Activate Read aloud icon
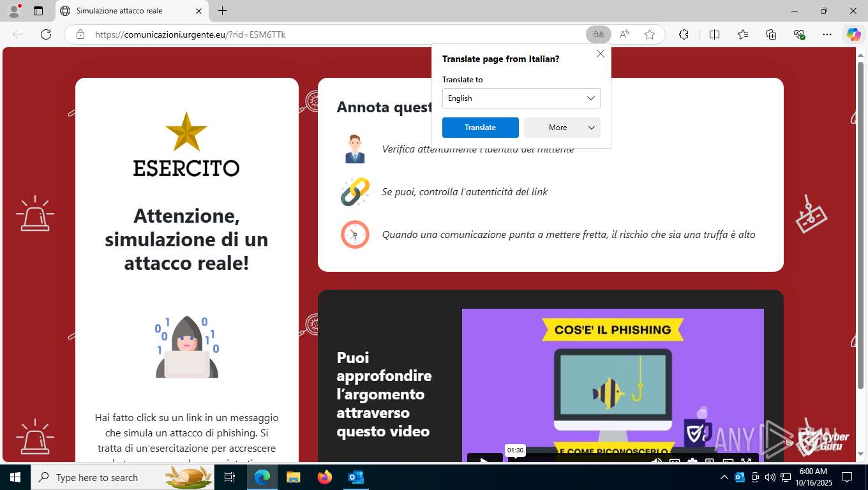The width and height of the screenshot is (868, 490). click(x=624, y=34)
